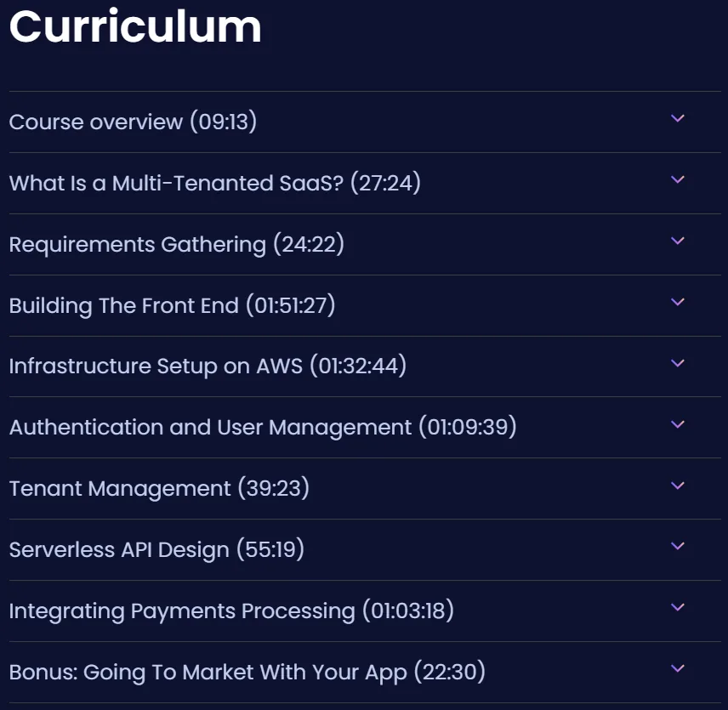The height and width of the screenshot is (710, 728).
Task: Select Infrastructure Setup on AWS title text
Action: coord(208,366)
